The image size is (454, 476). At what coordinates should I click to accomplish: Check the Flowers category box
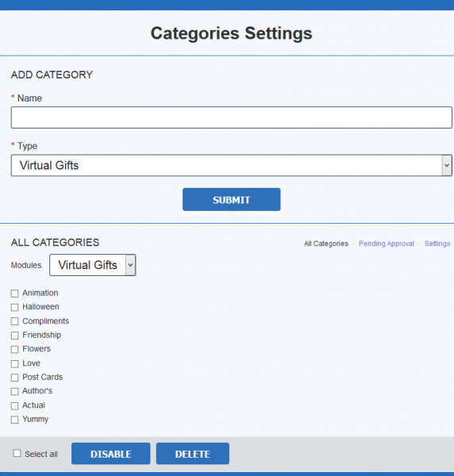click(x=14, y=349)
